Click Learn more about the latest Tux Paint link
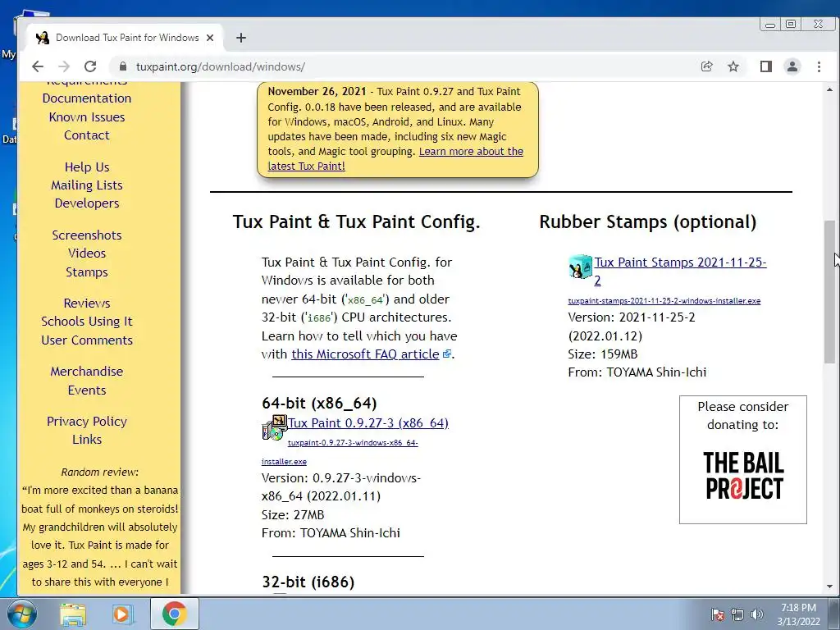 point(395,158)
